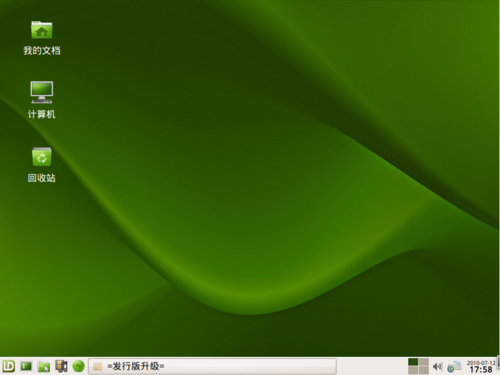
Task: Open the 我的文档 home folder icon
Action: [42, 30]
